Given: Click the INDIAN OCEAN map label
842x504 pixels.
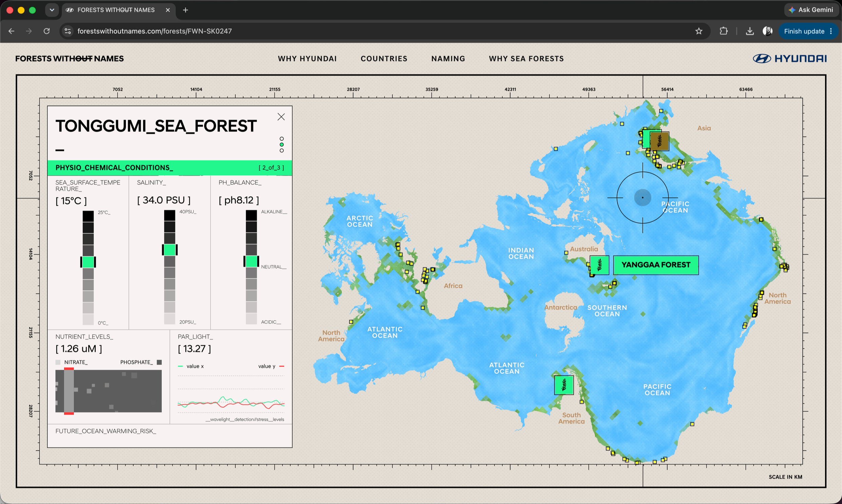Looking at the screenshot, I should (x=521, y=254).
